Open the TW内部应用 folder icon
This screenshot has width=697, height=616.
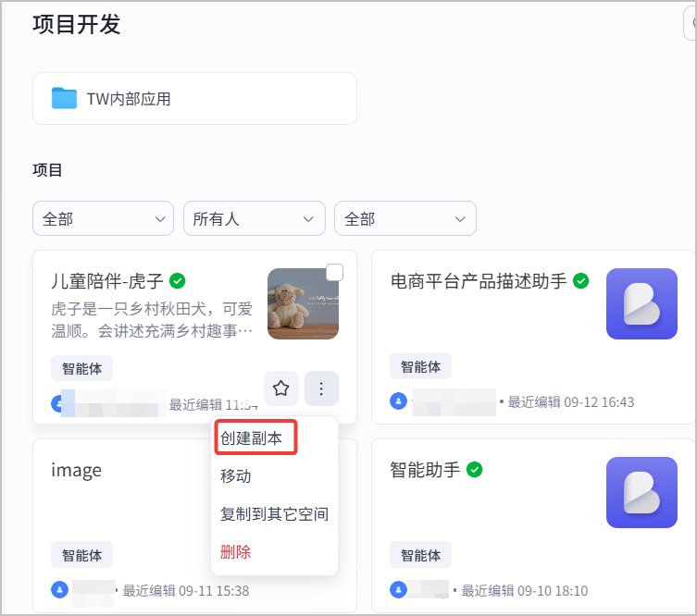(64, 98)
